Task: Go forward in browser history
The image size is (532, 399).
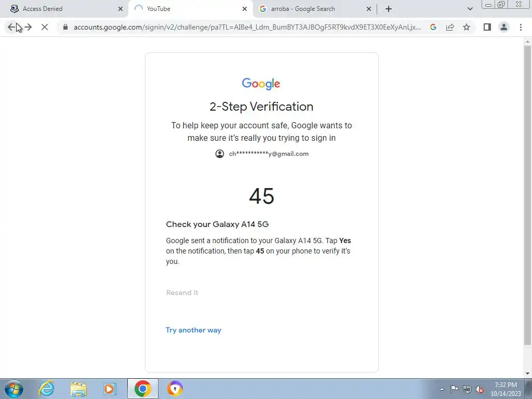Action: click(28, 27)
